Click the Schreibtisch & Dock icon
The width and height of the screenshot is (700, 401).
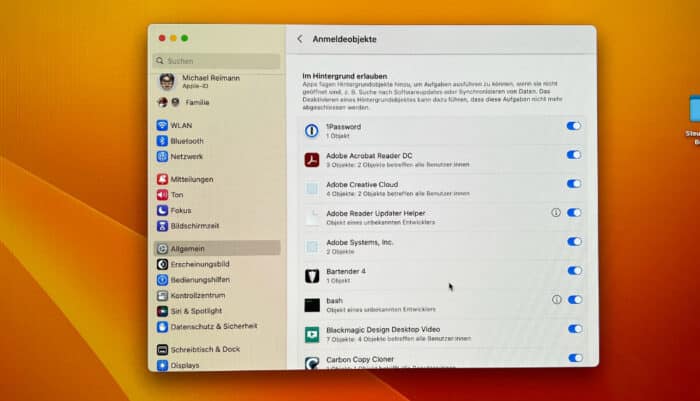(x=162, y=350)
